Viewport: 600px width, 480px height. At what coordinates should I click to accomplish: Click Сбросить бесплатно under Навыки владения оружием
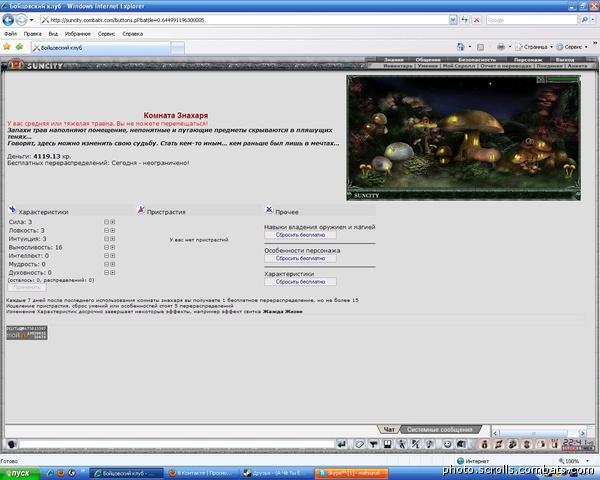(300, 235)
